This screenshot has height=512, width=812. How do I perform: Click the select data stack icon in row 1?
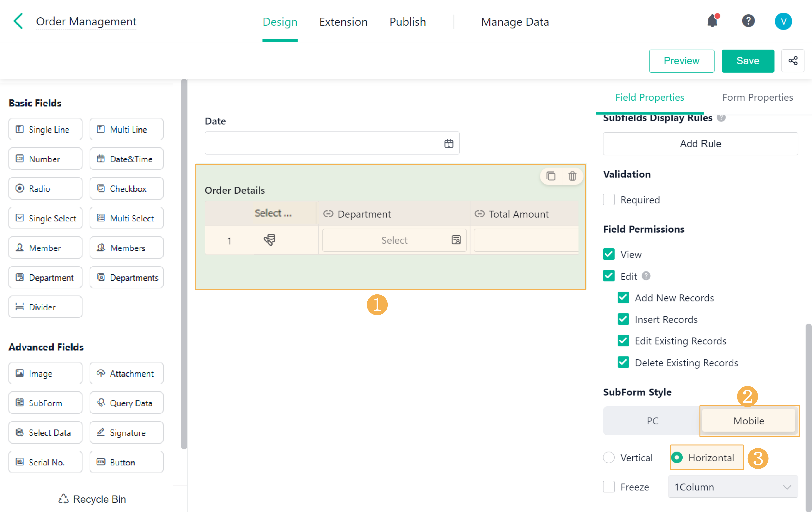[x=269, y=240]
